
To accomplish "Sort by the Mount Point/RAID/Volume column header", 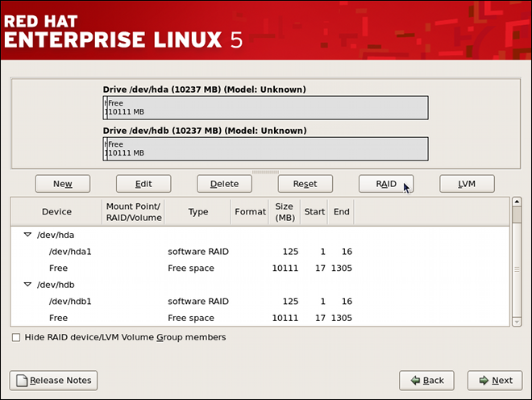I will click(133, 212).
